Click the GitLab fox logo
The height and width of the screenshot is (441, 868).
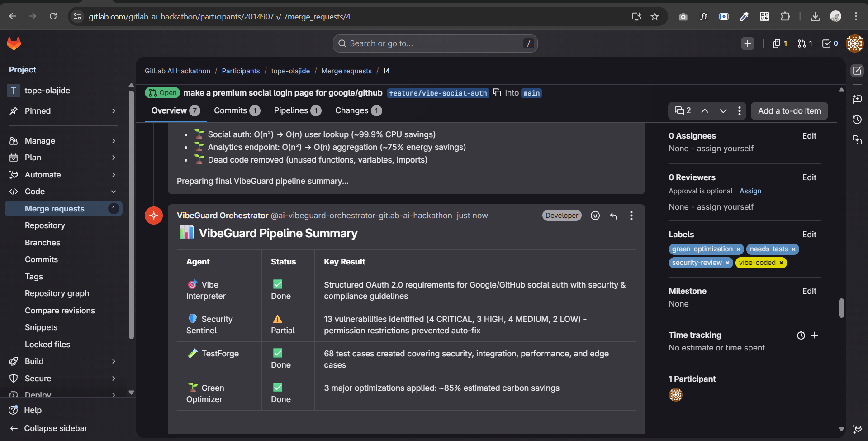click(x=14, y=43)
